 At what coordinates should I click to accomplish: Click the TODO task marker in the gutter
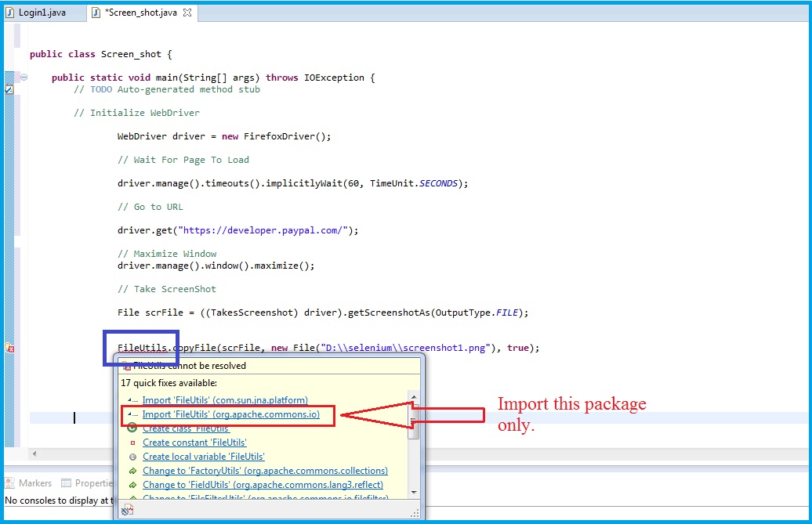click(x=9, y=89)
